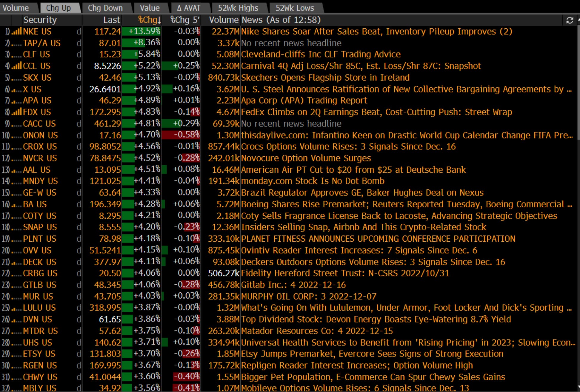Select the SKX US security
580x392 pixels.
[37, 78]
